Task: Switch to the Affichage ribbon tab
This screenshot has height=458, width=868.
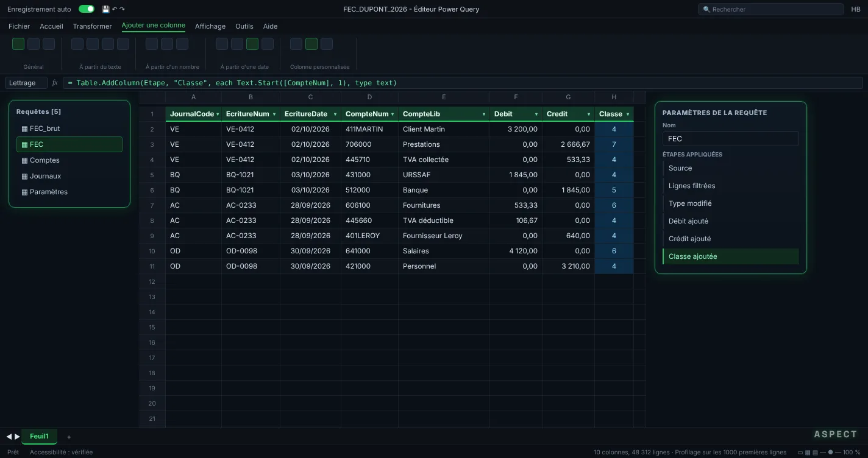Action: (x=210, y=26)
